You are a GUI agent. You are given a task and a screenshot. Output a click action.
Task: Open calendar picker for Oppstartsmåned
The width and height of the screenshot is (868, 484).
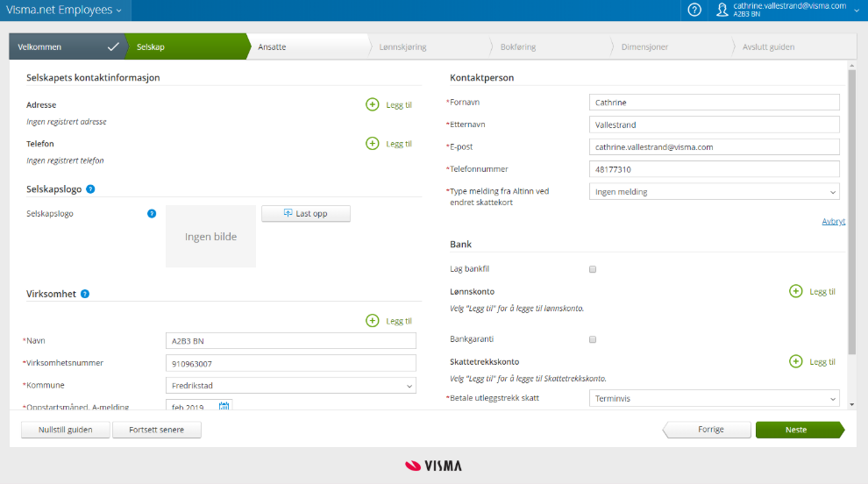pos(224,406)
